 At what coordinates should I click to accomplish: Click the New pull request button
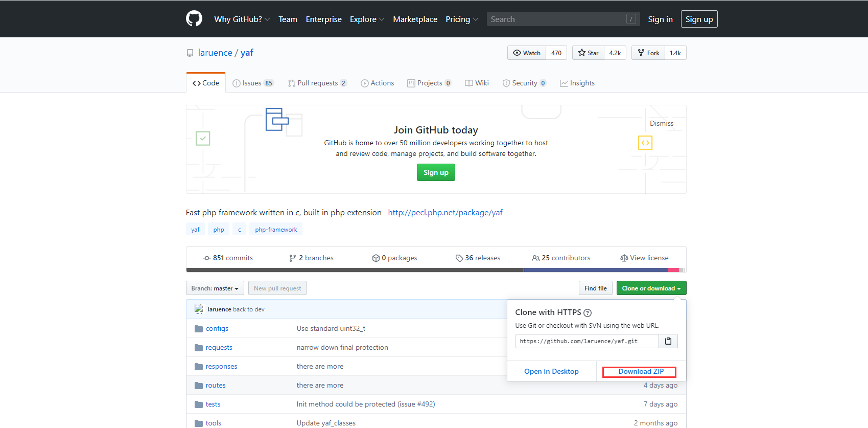click(277, 288)
